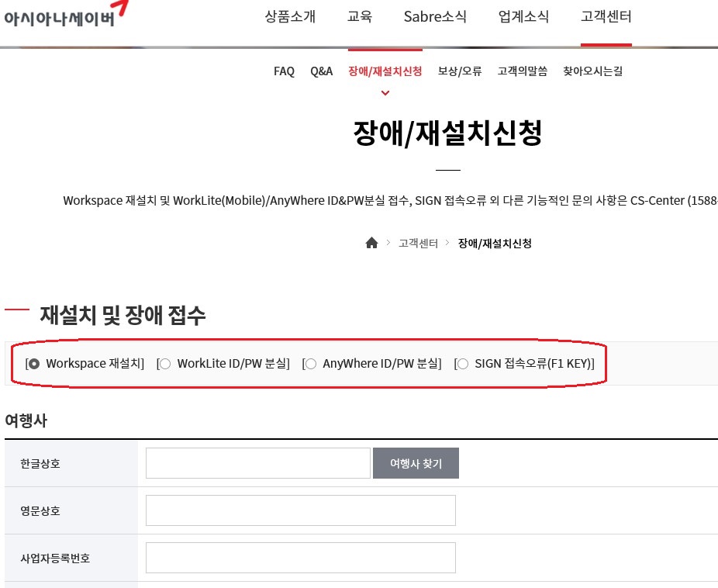This screenshot has height=588, width=718.
Task: Go to the 고객의말씀 tab
Action: (x=523, y=71)
